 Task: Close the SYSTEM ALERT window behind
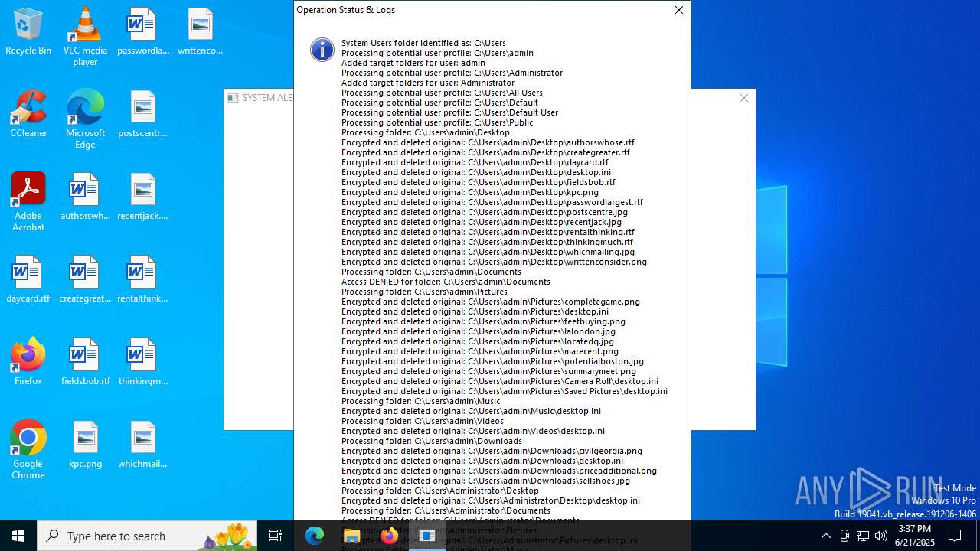point(743,98)
